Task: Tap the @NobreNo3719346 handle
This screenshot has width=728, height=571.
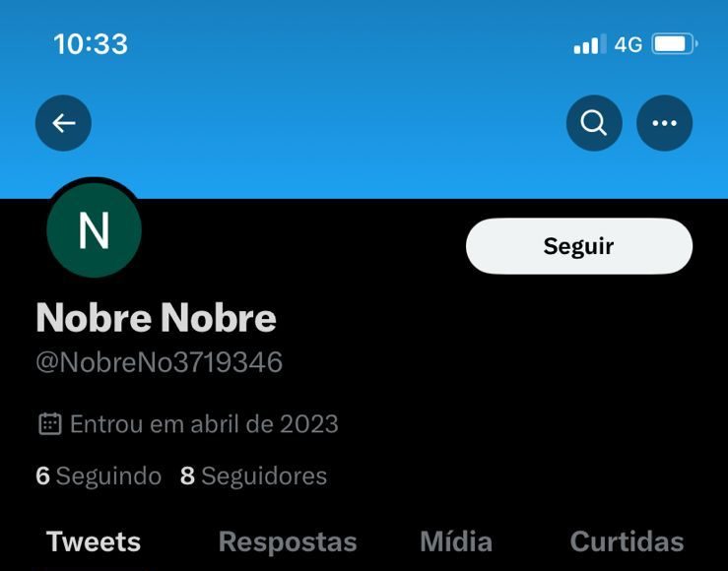Action: coord(160,362)
